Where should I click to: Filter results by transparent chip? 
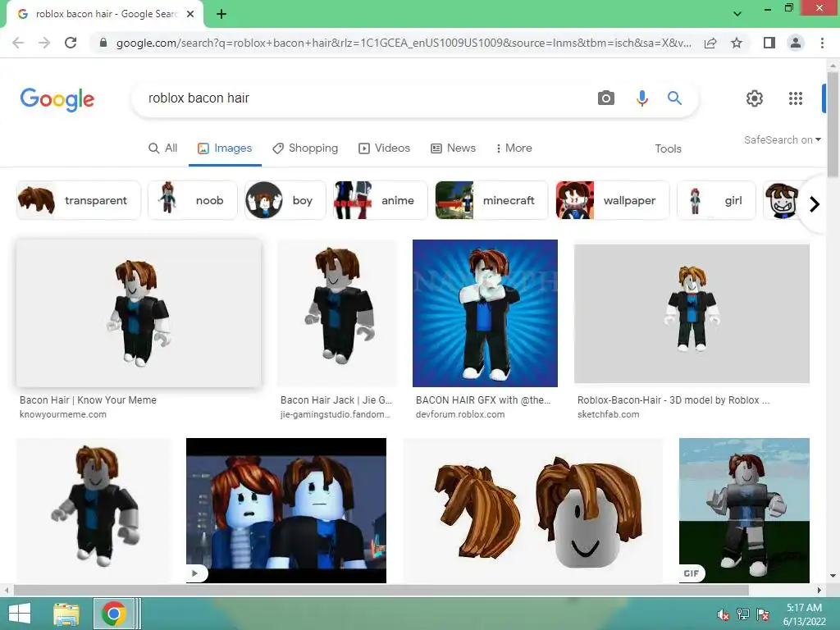click(78, 200)
